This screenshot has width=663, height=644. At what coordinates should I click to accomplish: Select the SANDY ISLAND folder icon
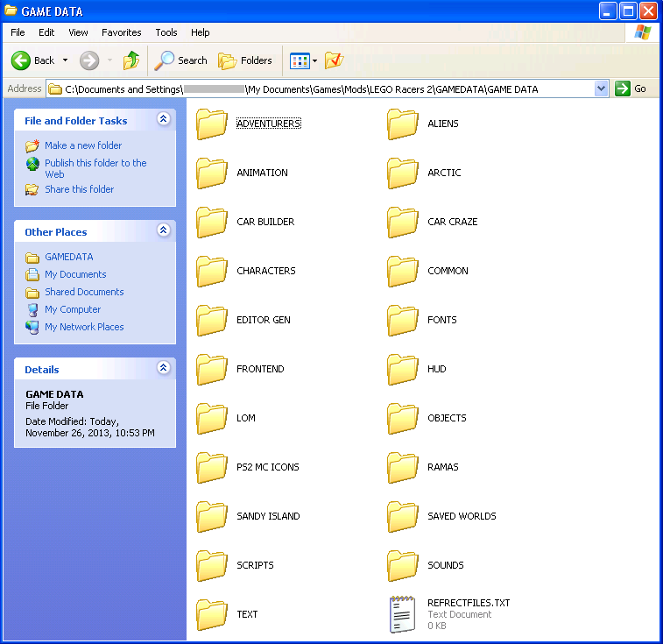[212, 516]
